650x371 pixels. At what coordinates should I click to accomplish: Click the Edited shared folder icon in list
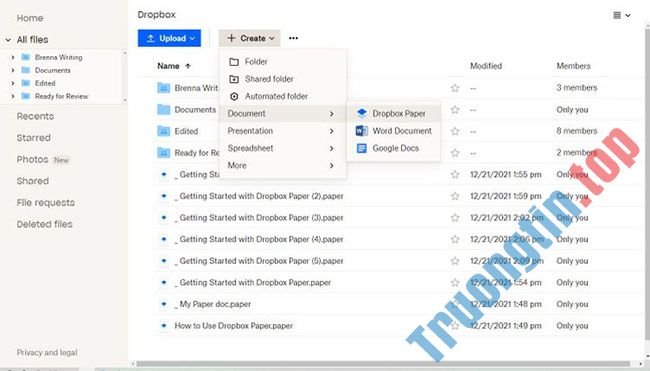click(164, 131)
